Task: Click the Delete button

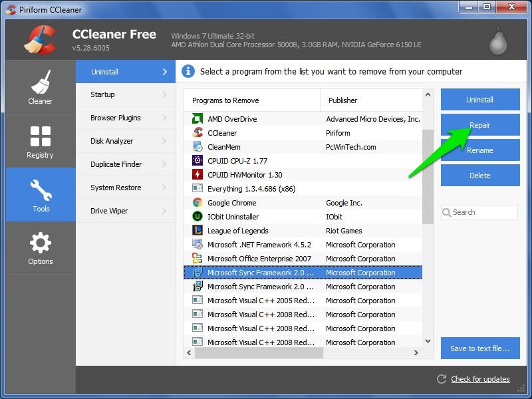Action: coord(480,175)
